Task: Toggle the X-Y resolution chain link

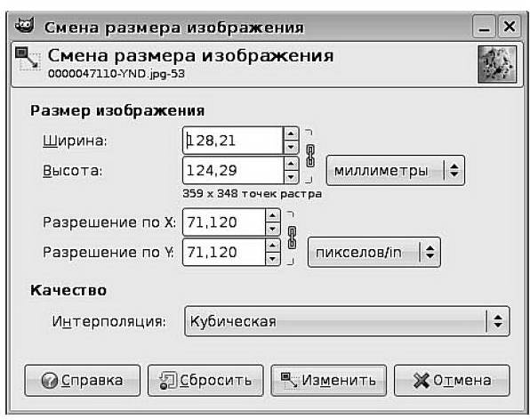Action: 292,238
